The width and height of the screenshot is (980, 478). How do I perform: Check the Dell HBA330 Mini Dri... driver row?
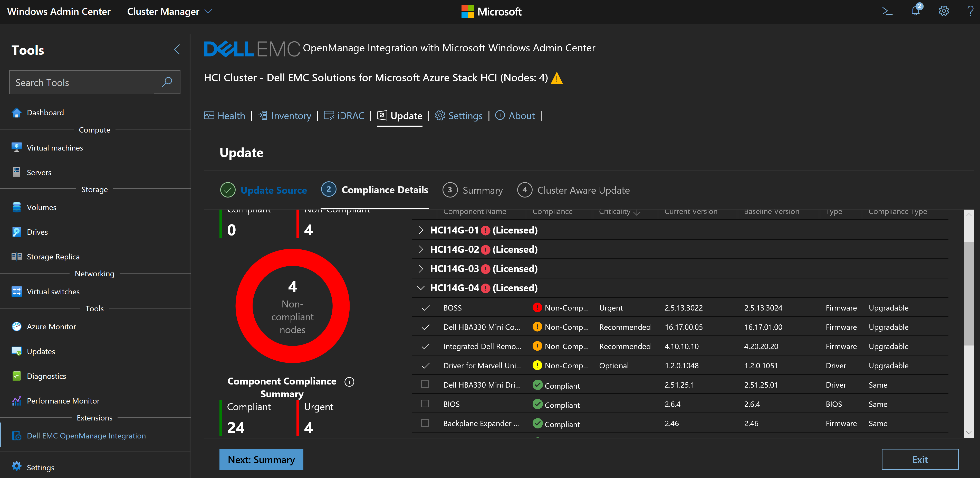(425, 385)
